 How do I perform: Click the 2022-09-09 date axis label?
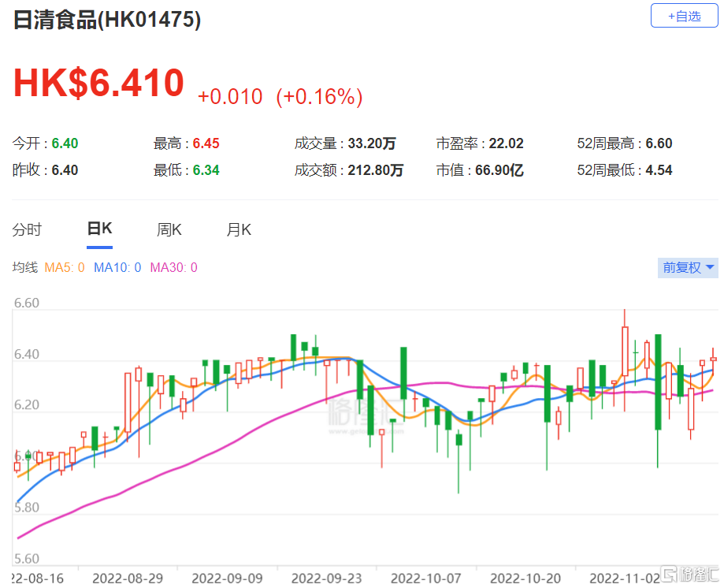pyautogui.click(x=227, y=579)
